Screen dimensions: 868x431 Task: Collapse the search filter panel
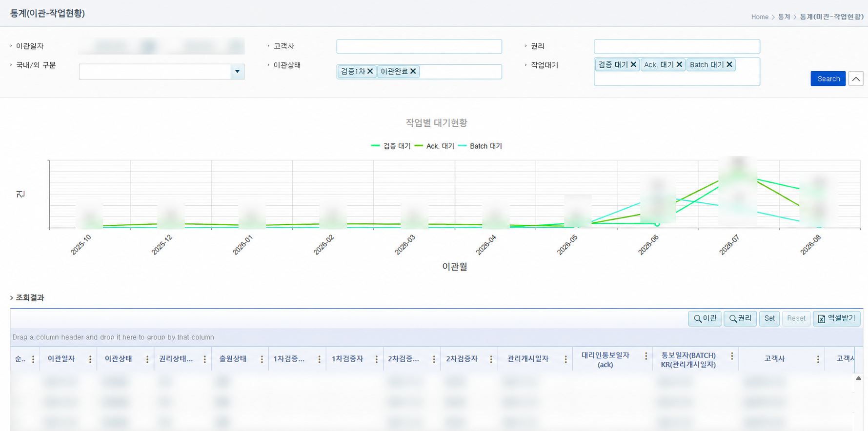(856, 78)
